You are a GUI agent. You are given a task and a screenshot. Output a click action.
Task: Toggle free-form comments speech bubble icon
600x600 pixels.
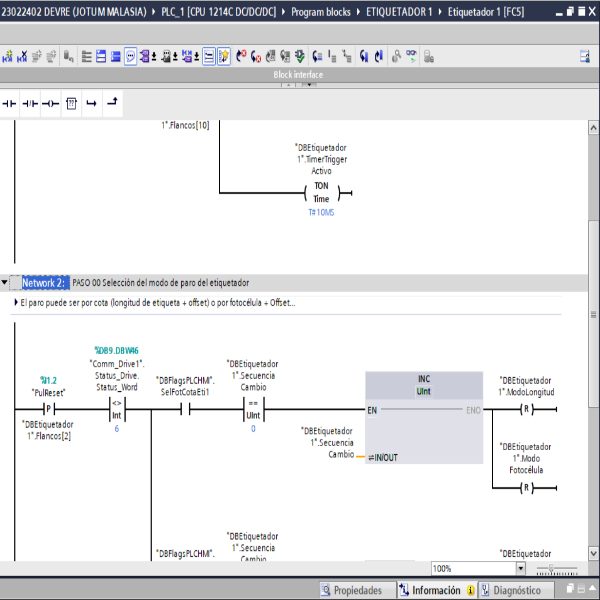(130, 57)
